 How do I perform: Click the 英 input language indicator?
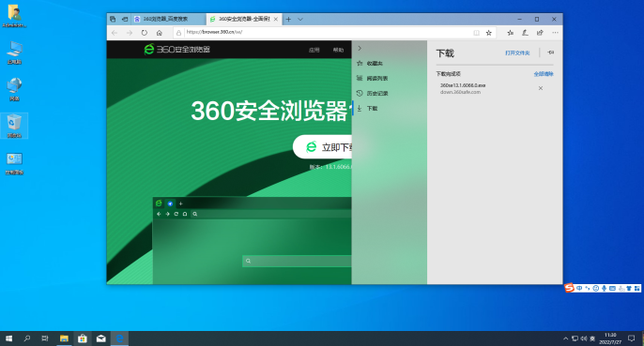pos(592,338)
